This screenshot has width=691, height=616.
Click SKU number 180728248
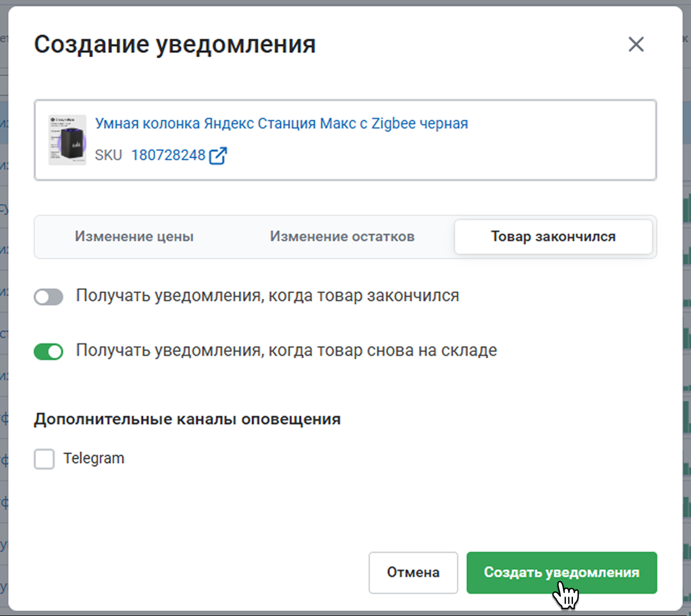pyautogui.click(x=168, y=155)
